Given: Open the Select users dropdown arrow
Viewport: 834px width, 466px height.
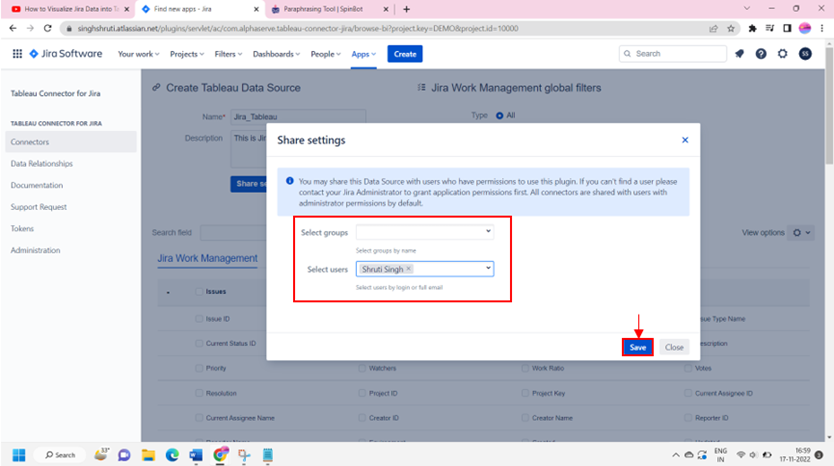Looking at the screenshot, I should coord(488,268).
